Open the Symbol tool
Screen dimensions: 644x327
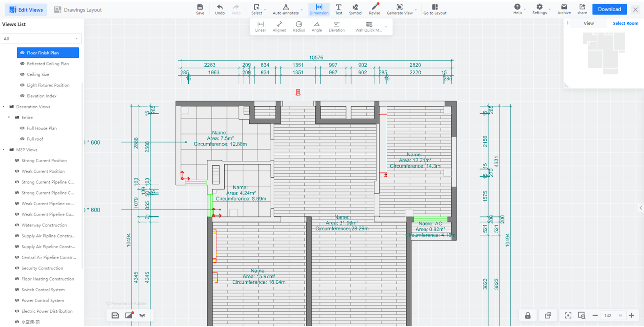click(x=355, y=9)
